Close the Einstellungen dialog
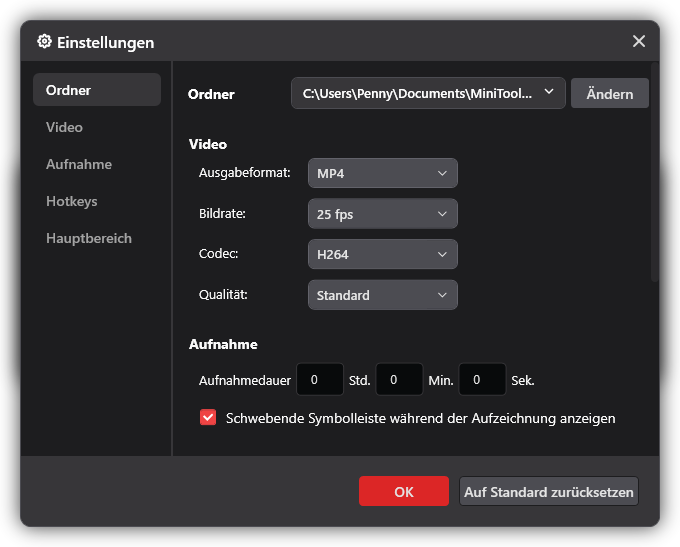This screenshot has height=547, width=680. (x=638, y=42)
